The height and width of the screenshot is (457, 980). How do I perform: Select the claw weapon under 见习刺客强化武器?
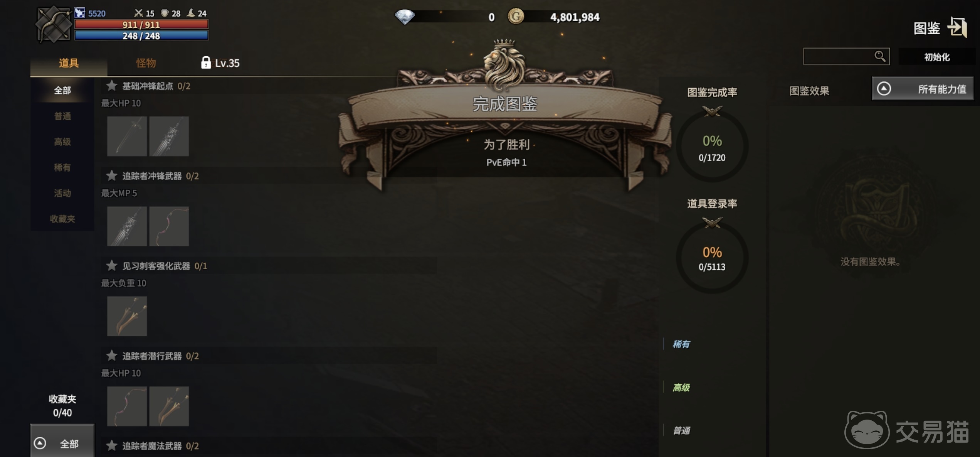127,316
